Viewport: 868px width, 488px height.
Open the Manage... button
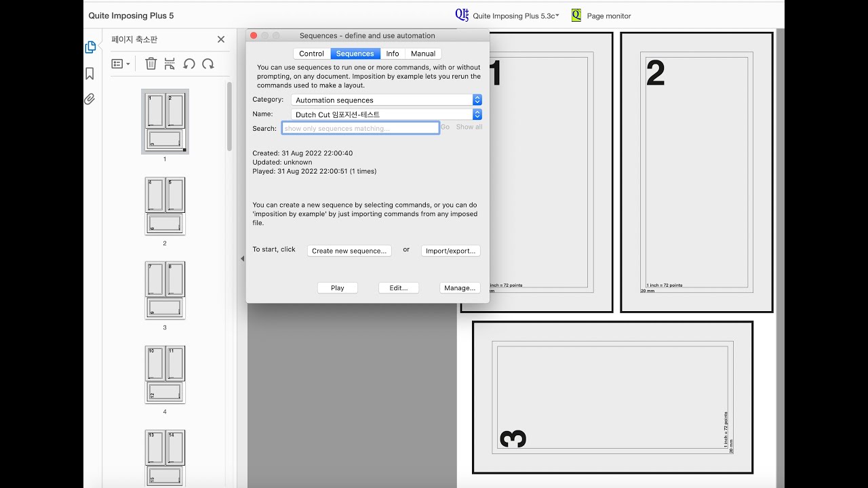(x=460, y=288)
